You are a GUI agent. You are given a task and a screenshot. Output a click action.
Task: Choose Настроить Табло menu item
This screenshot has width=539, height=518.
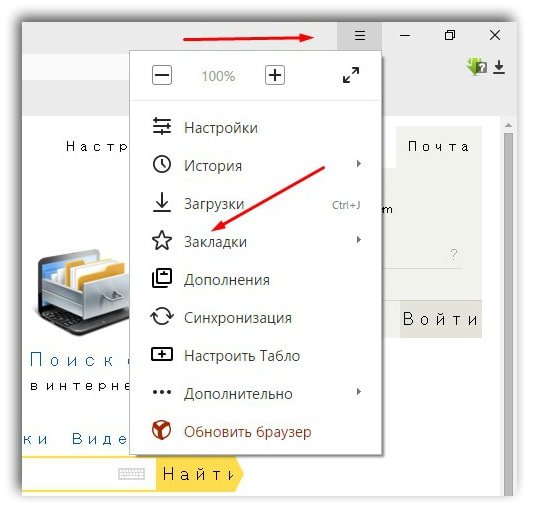[256, 356]
